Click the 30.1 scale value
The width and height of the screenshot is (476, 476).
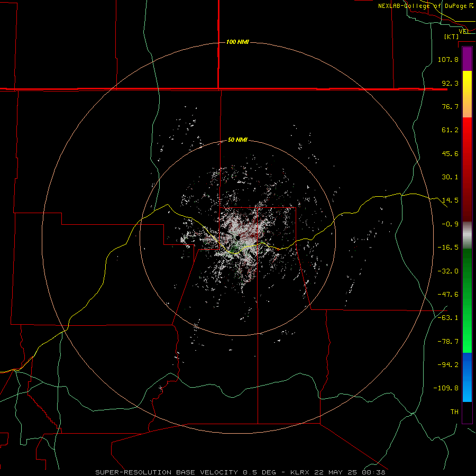tap(450, 177)
